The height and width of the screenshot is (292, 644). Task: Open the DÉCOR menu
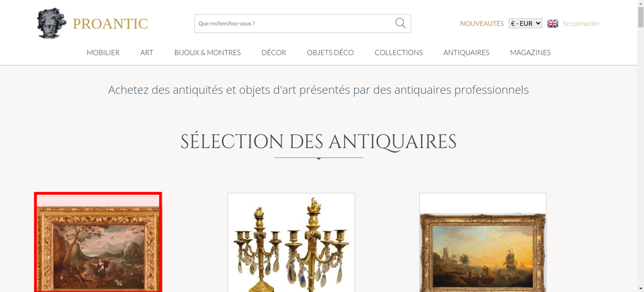point(274,52)
